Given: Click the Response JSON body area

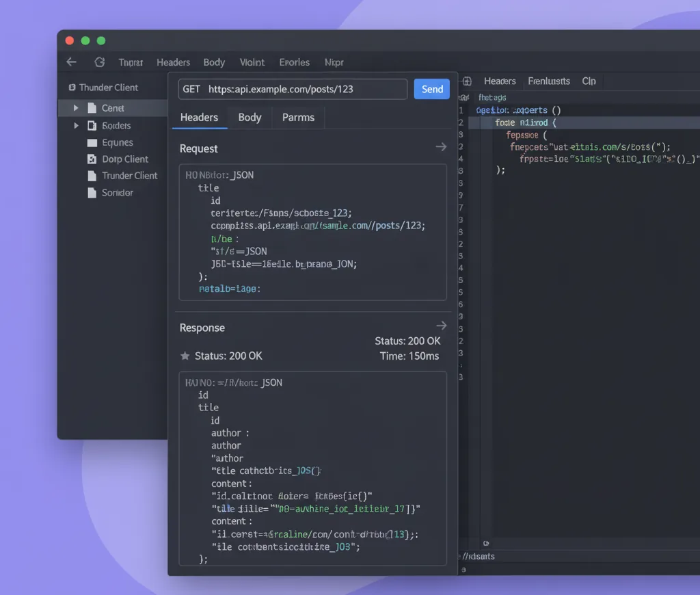Looking at the screenshot, I should coord(312,468).
